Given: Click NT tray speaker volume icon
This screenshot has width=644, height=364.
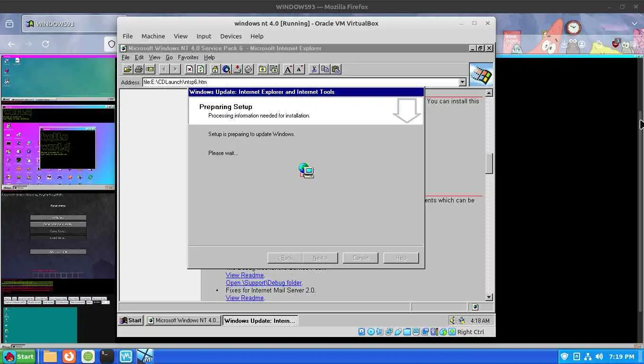Looking at the screenshot, I should (452, 320).
